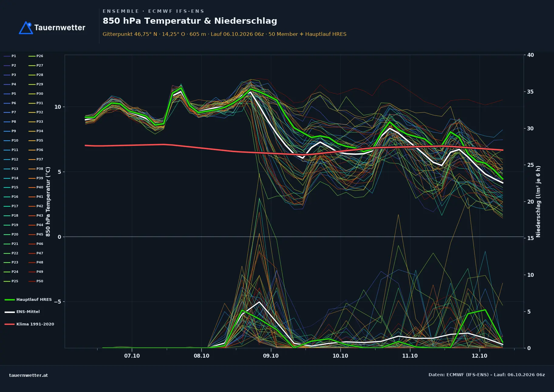Click the 10.10 date axis label
The height and width of the screenshot is (392, 554).
pyautogui.click(x=340, y=356)
